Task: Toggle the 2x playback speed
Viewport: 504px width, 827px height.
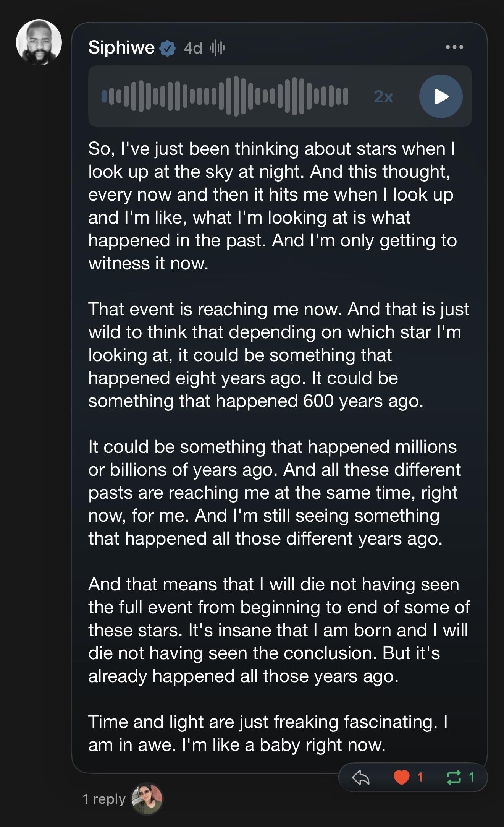Action: point(383,97)
